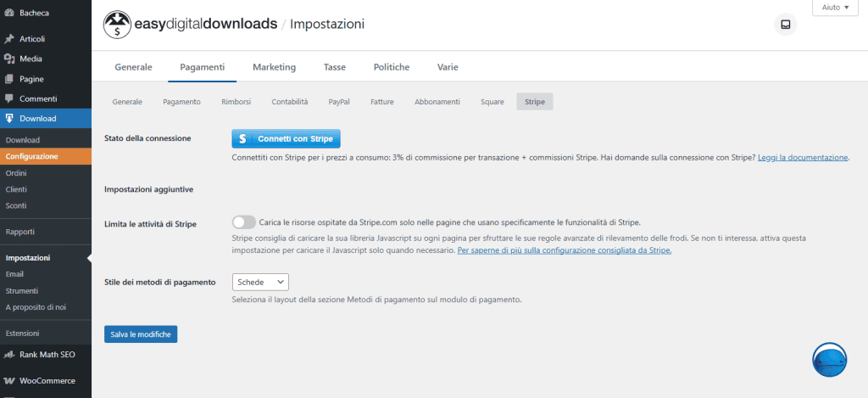Go to Pagine via sidebar icon
The image size is (868, 398).
(x=9, y=79)
